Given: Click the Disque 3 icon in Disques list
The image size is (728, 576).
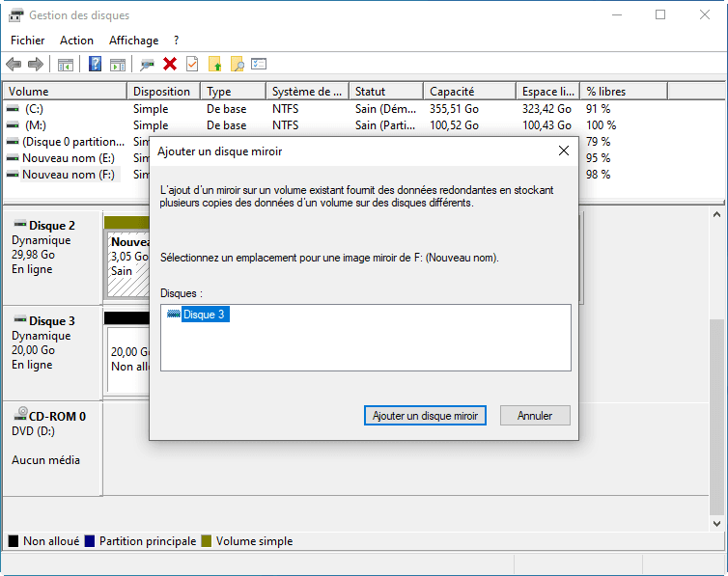Looking at the screenshot, I should [173, 314].
